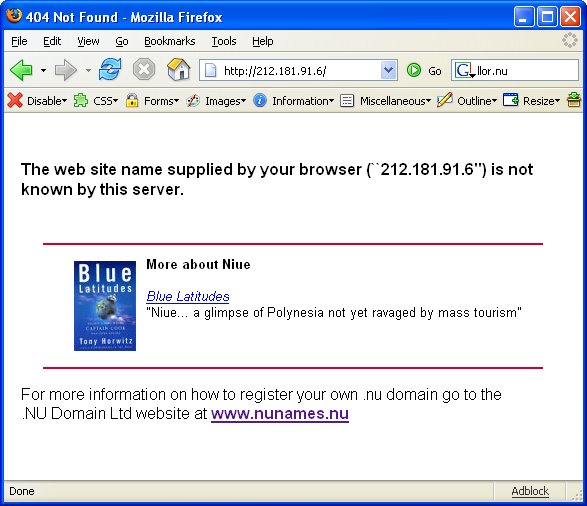Viewport: 587px width, 506px height.
Task: Reload the page with the refresh icon
Action: (110, 70)
